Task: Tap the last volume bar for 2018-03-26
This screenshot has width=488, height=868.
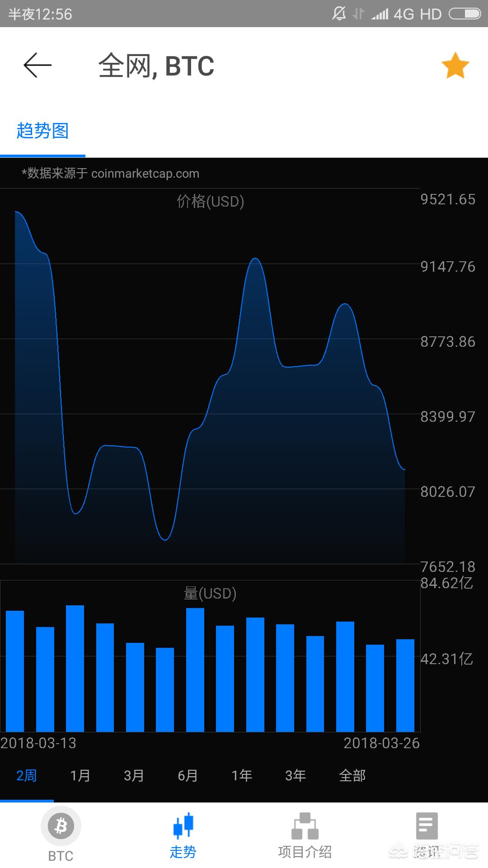Action: (405, 685)
